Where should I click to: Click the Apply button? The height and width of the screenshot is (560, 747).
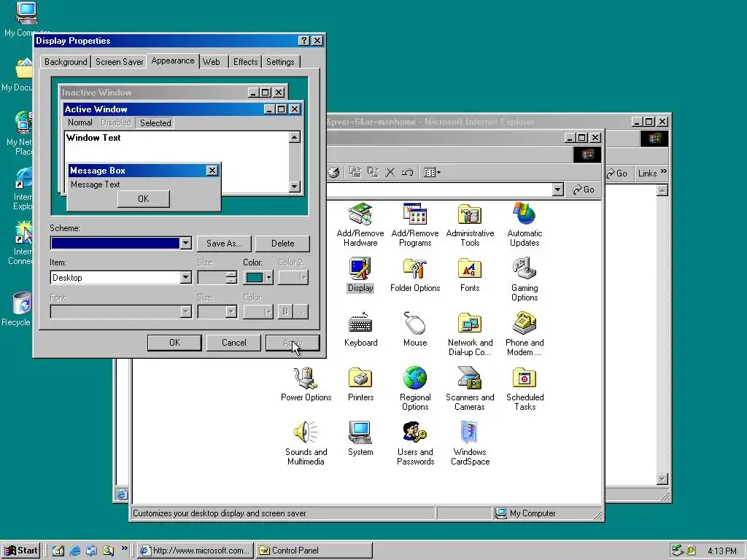[x=293, y=343]
